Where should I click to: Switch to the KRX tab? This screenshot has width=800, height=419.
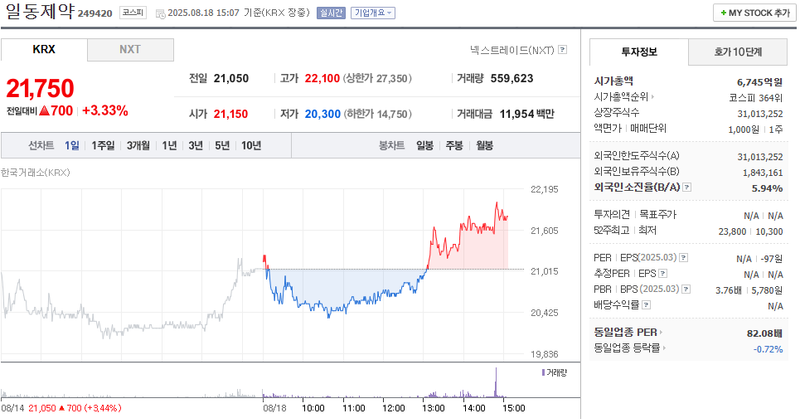pos(44,50)
